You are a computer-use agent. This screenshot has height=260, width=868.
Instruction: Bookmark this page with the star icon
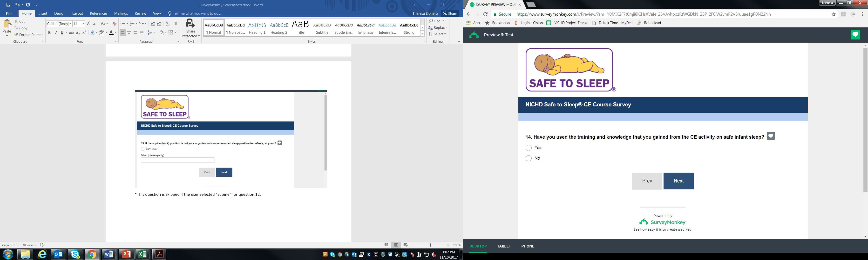tap(834, 14)
